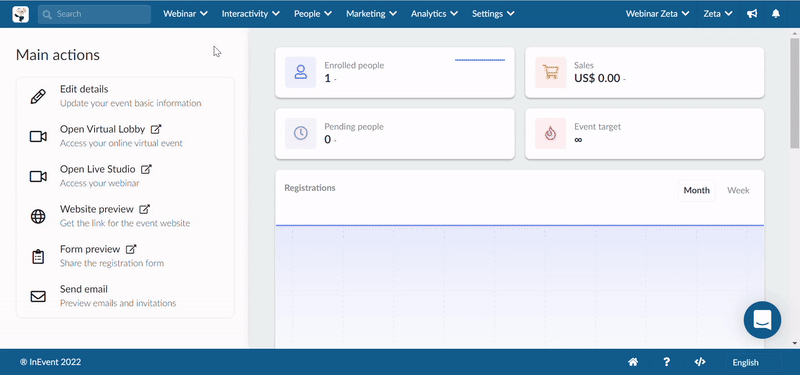Expand the Interactivity menu
Image resolution: width=800 pixels, height=375 pixels.
click(x=251, y=14)
